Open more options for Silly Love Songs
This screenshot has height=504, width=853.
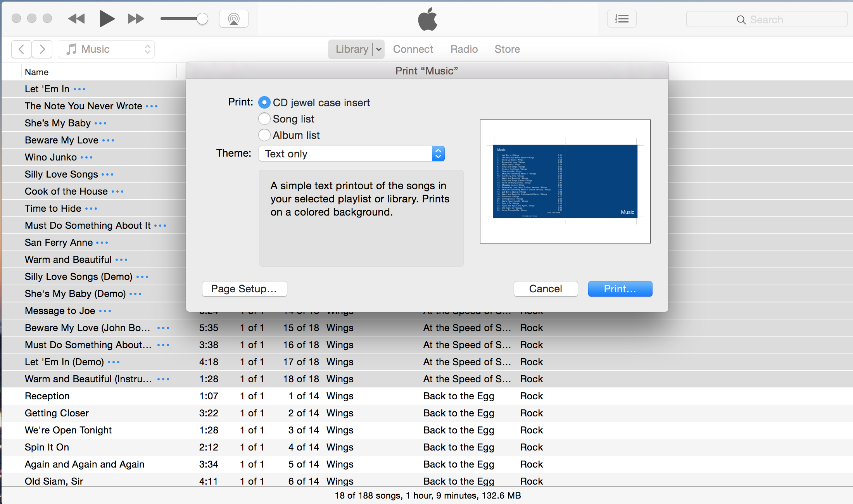[107, 174]
